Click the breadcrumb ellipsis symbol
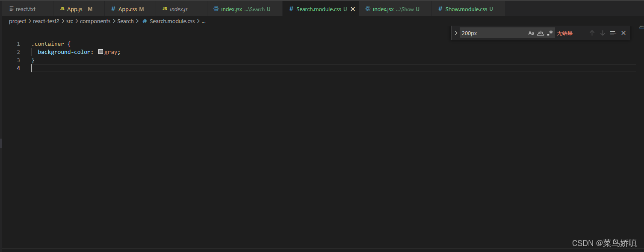The width and height of the screenshot is (644, 252). click(x=204, y=21)
